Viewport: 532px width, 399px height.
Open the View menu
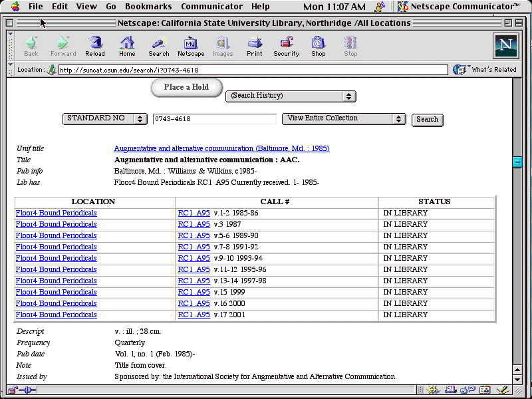pos(86,6)
